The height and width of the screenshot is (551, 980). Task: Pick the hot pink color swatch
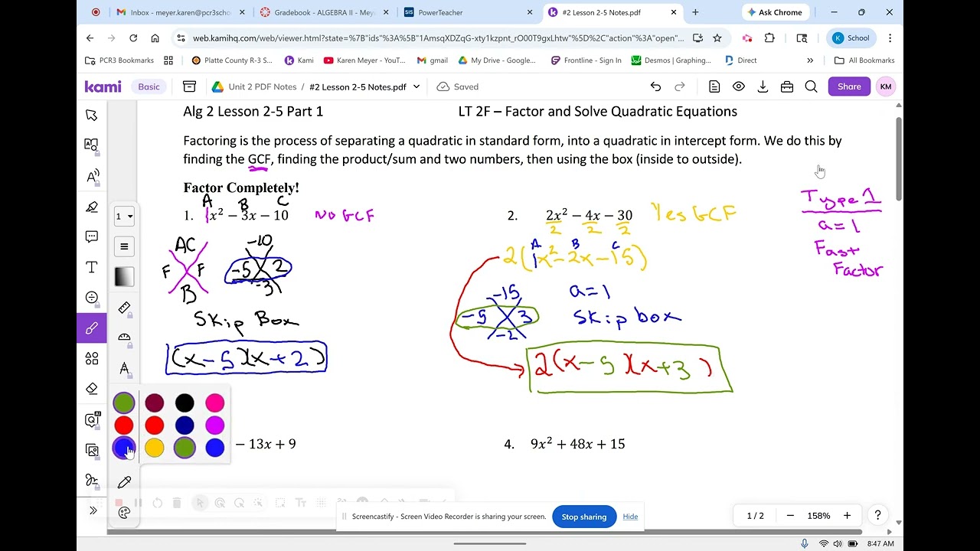click(x=215, y=403)
